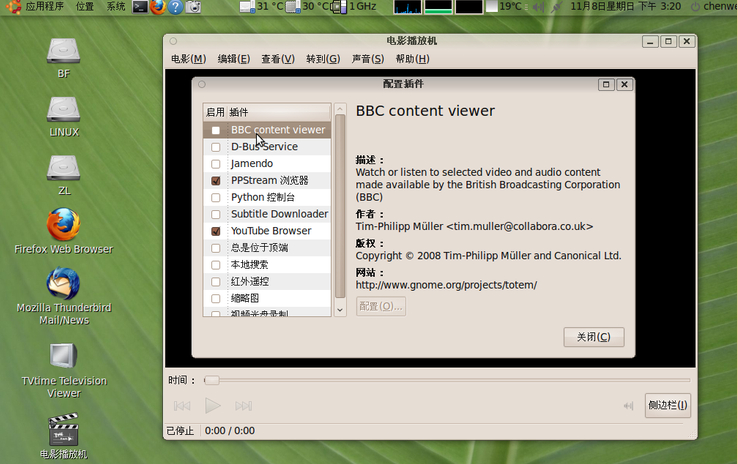
Task: Click the movie player previous track button
Action: (x=182, y=406)
